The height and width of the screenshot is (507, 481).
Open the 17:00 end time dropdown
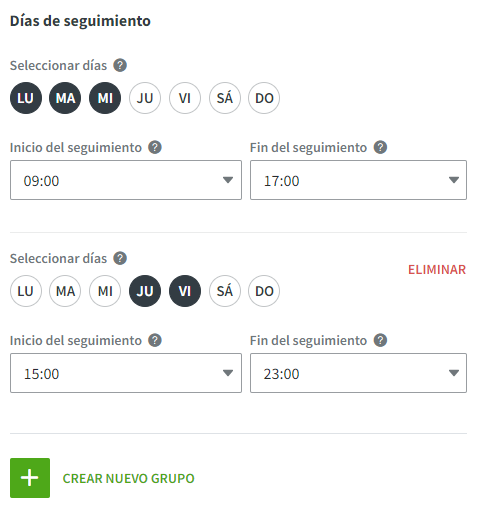pyautogui.click(x=358, y=180)
